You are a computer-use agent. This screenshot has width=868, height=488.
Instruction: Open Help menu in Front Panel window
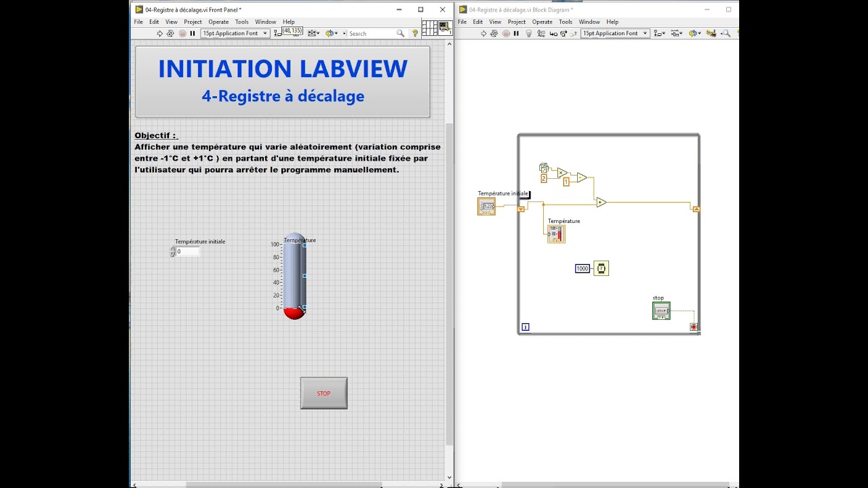click(x=289, y=22)
